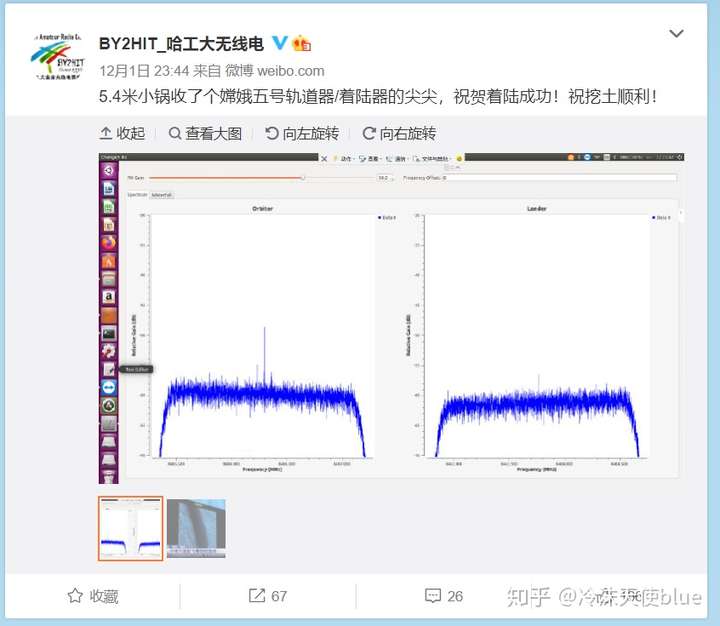The width and height of the screenshot is (720, 626).
Task: Click the blue verified V badge
Action: pos(280,43)
